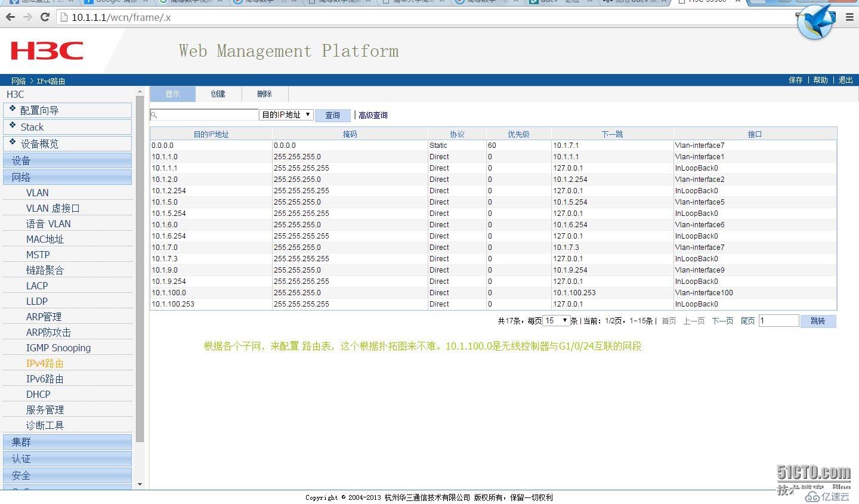Select IPv4路由 in the sidebar
Viewport: 859px width, 504px height.
(x=45, y=363)
